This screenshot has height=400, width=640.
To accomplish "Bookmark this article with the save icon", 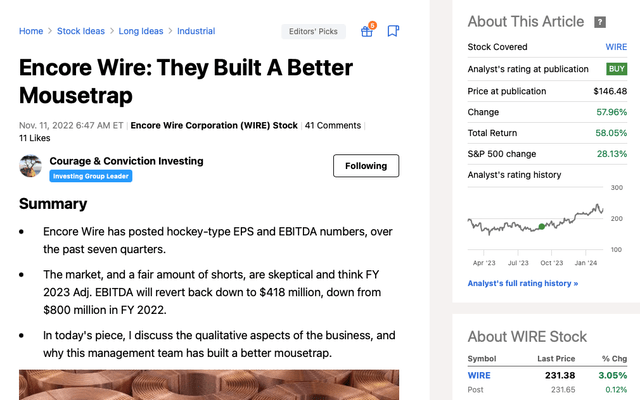I will coord(394,31).
